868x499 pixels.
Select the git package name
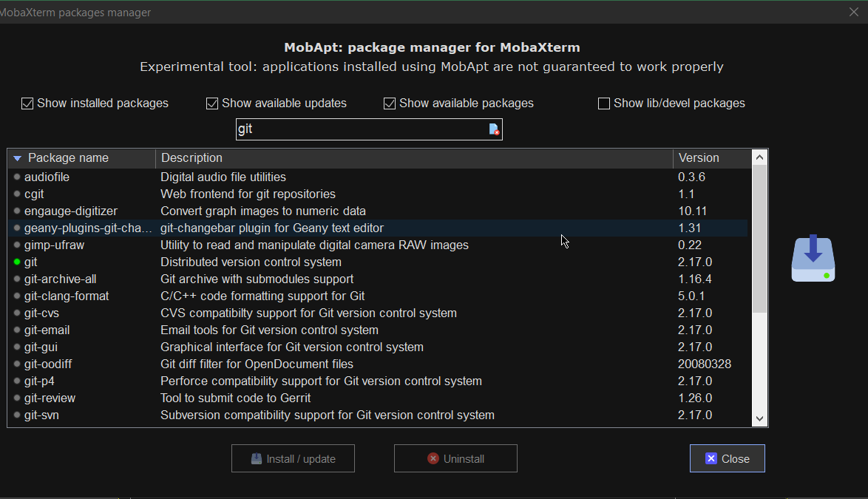click(x=30, y=262)
